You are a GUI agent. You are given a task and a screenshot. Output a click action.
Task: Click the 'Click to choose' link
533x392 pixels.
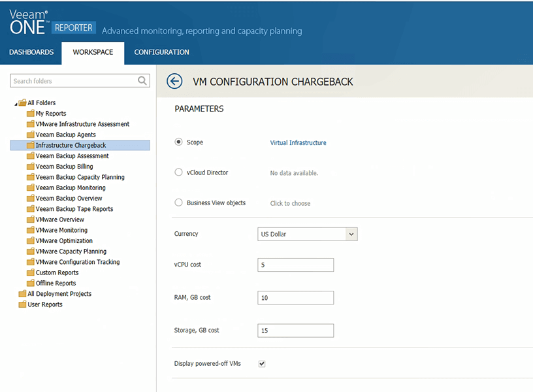pyautogui.click(x=290, y=203)
